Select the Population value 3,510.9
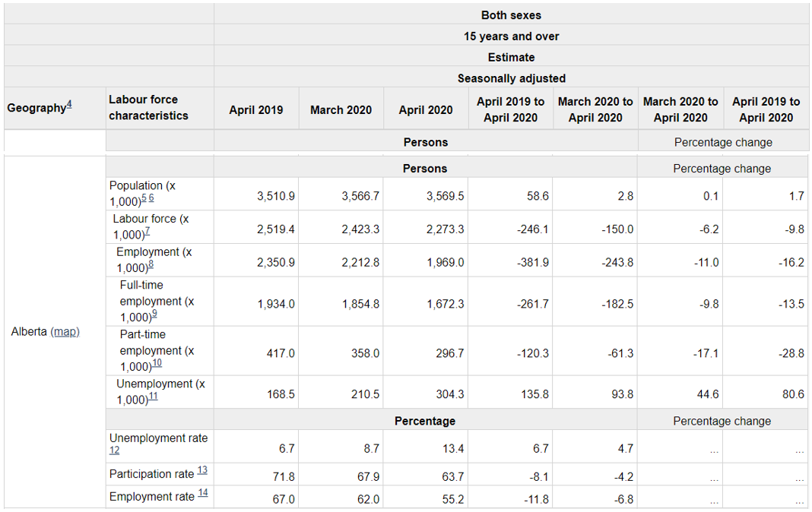Image resolution: width=812 pixels, height=512 pixels. coord(275,196)
